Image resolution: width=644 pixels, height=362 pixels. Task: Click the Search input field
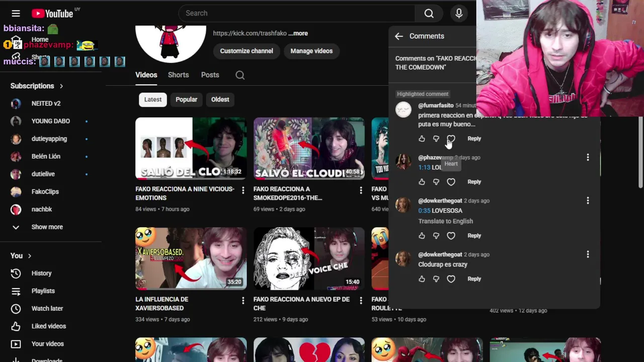[x=297, y=14]
